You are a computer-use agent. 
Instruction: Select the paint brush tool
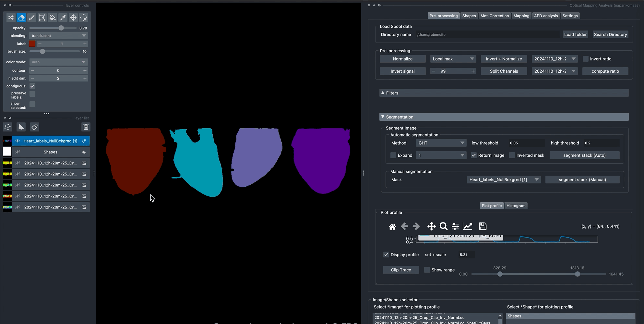pos(32,18)
